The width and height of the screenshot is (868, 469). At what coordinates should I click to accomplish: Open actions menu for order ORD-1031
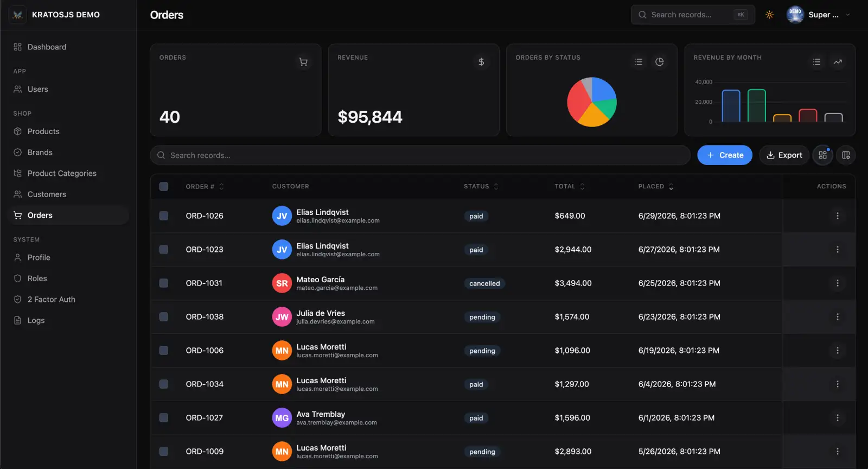(x=837, y=283)
